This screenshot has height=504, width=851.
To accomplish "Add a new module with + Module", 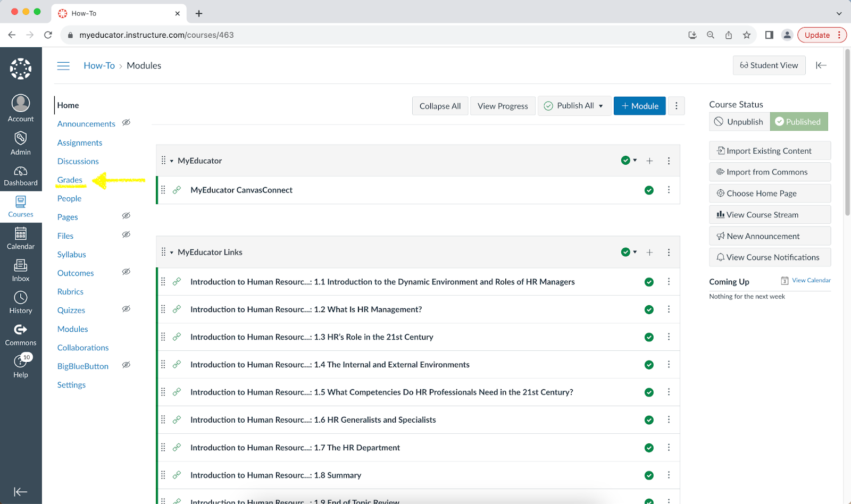I will (640, 106).
